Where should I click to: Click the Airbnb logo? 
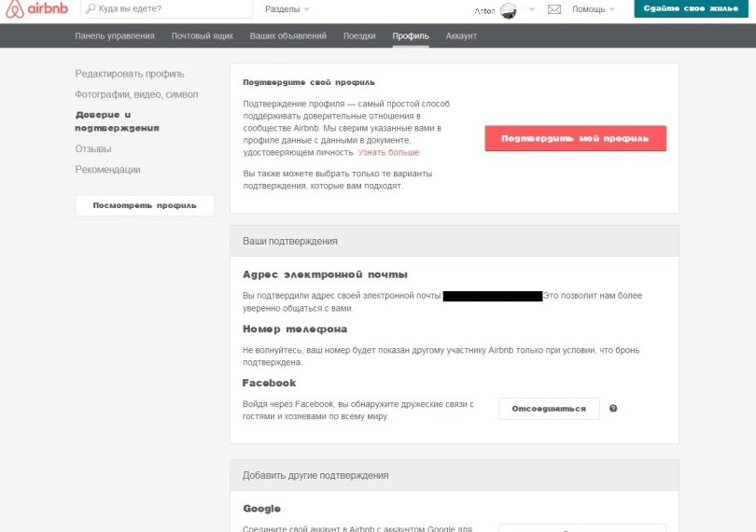[x=36, y=8]
